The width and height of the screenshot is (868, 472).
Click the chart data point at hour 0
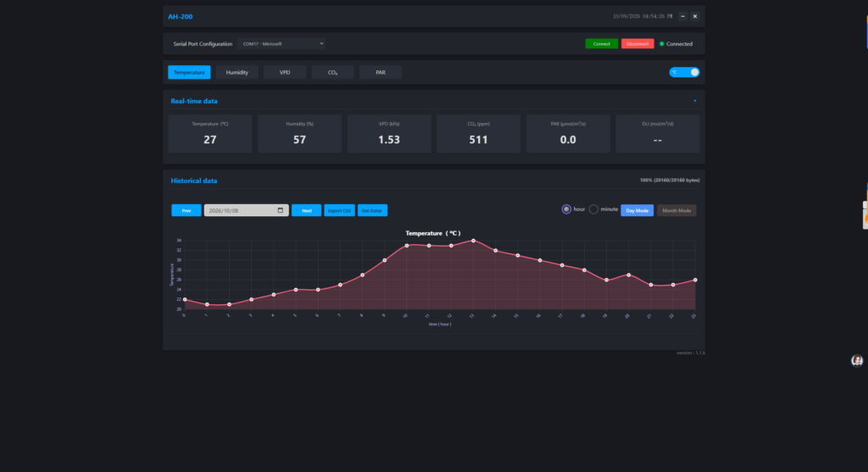tap(185, 299)
